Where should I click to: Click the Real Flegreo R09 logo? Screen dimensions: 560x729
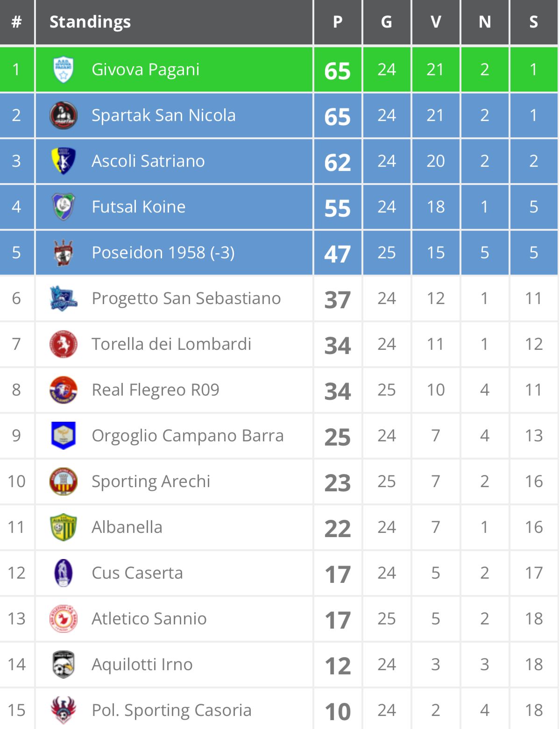(64, 390)
